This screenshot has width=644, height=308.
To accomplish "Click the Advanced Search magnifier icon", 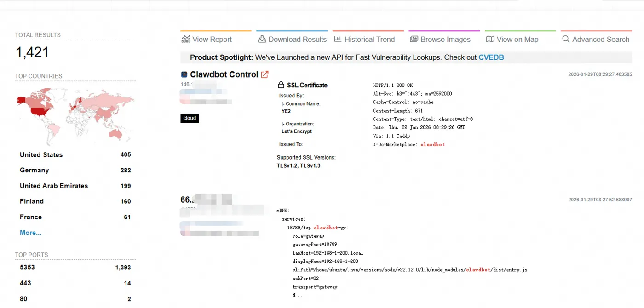I will 566,39.
